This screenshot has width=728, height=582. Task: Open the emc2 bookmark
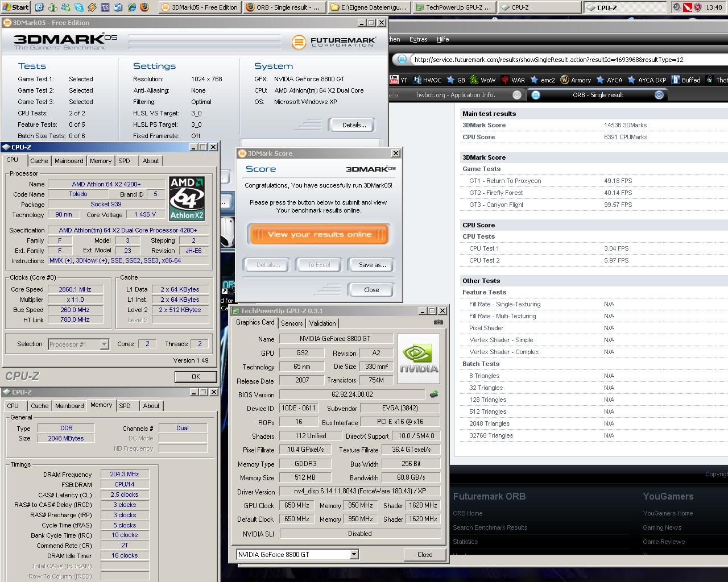click(543, 80)
